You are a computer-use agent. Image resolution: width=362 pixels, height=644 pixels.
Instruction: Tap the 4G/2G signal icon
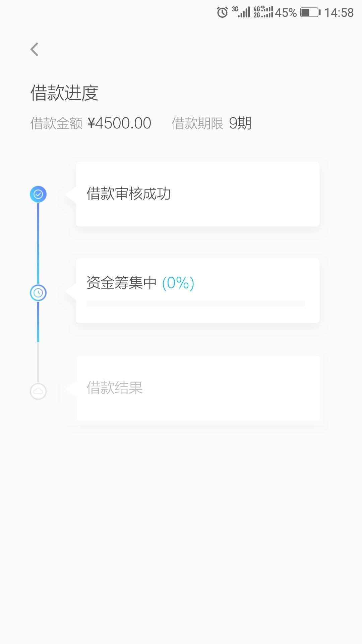pyautogui.click(x=263, y=12)
